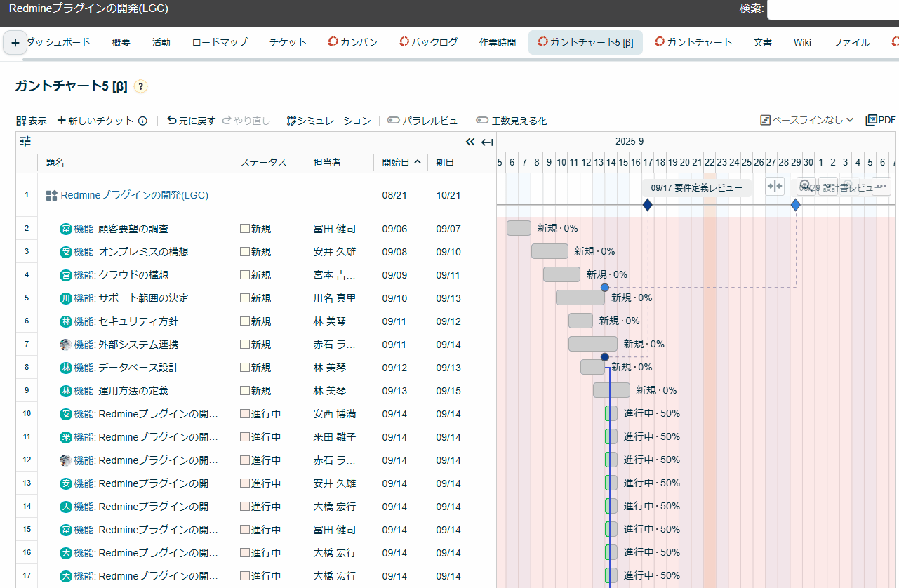
Task: Select the gantt bar for 外部システム連携
Action: point(593,344)
